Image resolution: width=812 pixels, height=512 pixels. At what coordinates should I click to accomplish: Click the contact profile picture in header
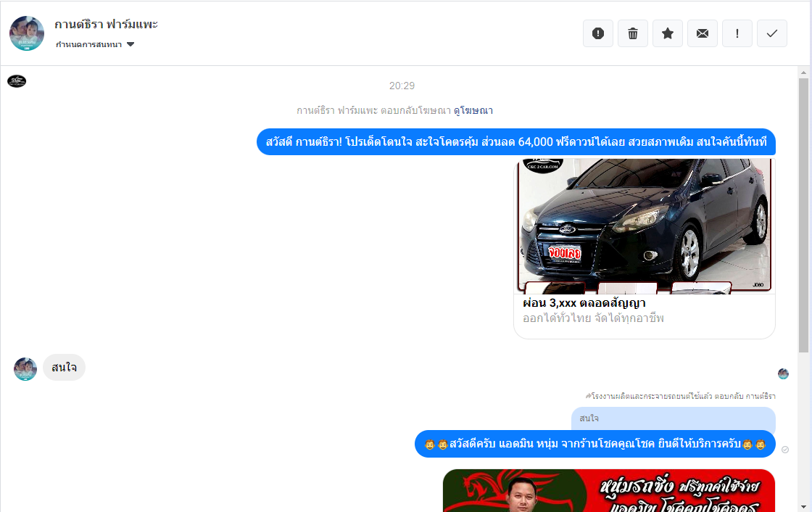(x=27, y=33)
